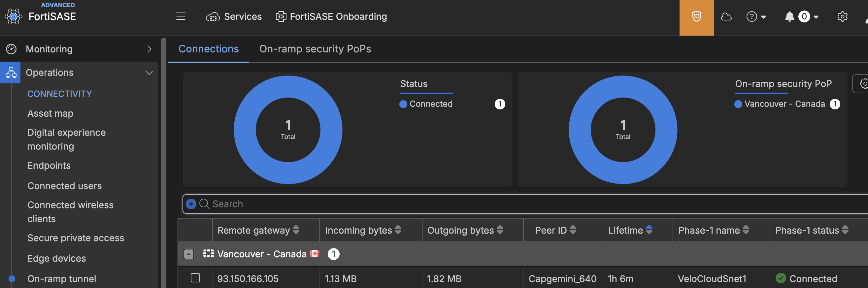
Task: Click the FortiSASE logo icon
Action: pyautogui.click(x=14, y=16)
